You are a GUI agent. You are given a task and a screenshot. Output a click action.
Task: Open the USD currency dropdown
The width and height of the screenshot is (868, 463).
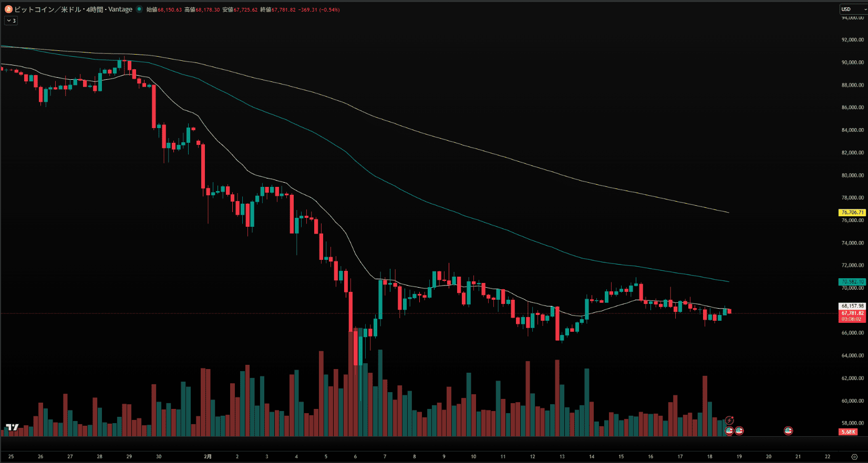click(x=852, y=9)
